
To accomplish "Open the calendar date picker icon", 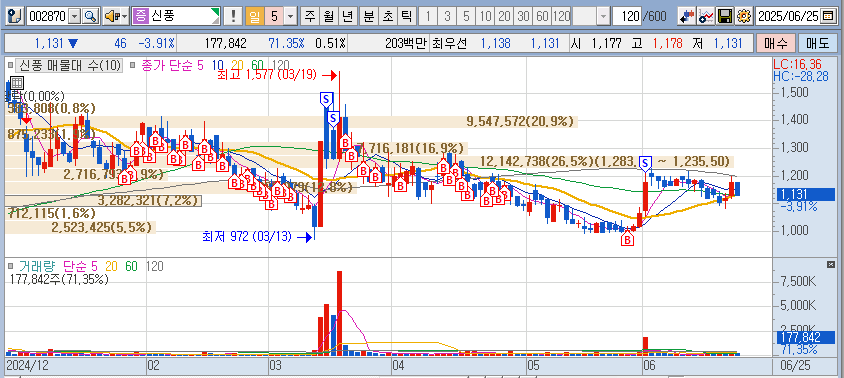I will tap(827, 16).
